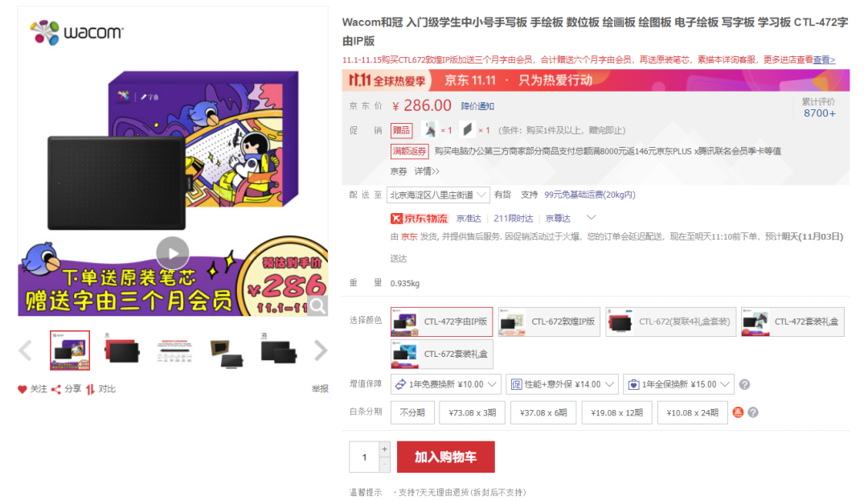Click the share icon below thumbnails
Viewport: 868px width, 500px height.
(56, 389)
